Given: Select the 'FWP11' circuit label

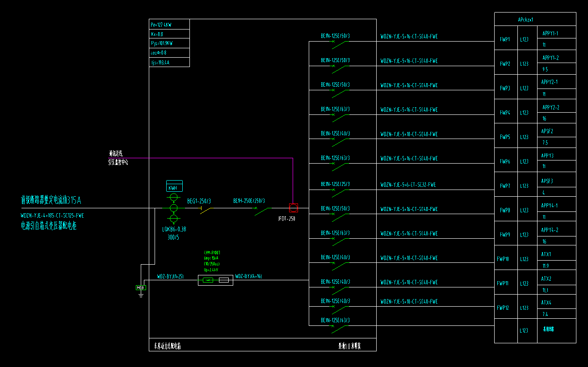Looking at the screenshot, I should click(x=503, y=283).
